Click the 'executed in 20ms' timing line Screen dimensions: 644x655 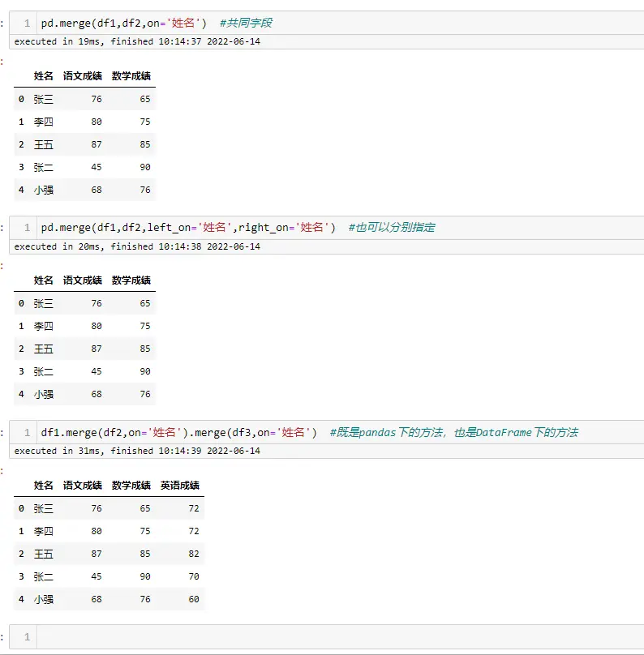pos(137,246)
